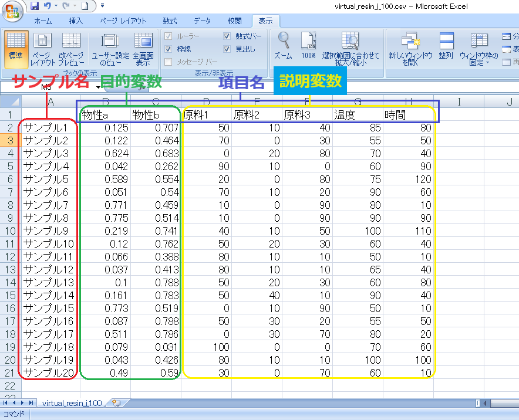Uncheck the 見出し headings checkbox
This screenshot has height=420, width=519.
(x=227, y=49)
